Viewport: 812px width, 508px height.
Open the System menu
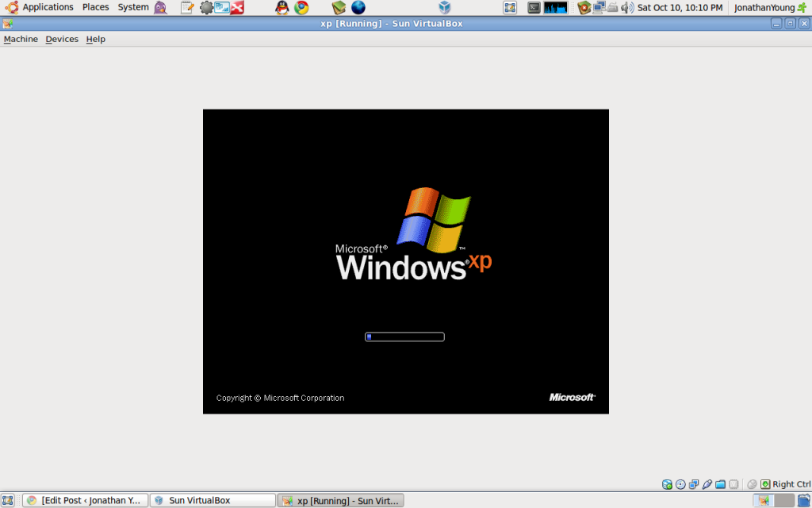click(133, 7)
